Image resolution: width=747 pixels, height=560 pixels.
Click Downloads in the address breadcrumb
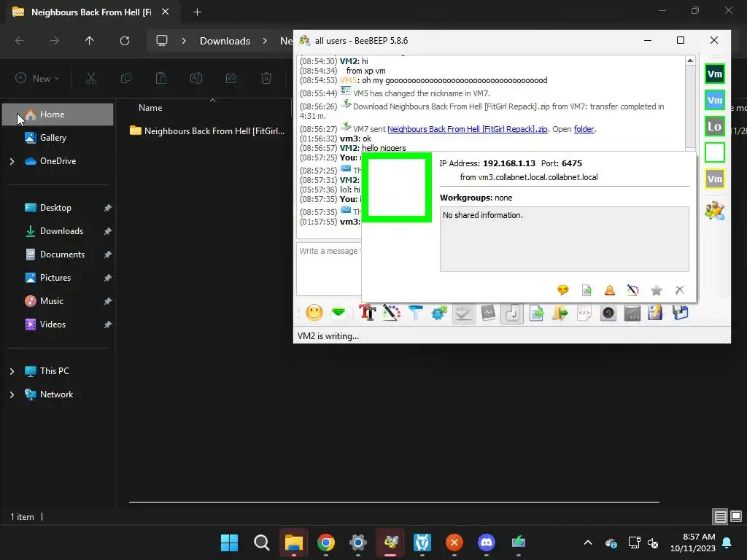click(x=225, y=41)
